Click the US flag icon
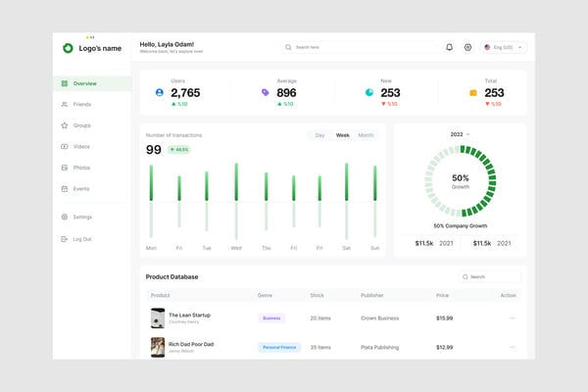 pyautogui.click(x=487, y=47)
